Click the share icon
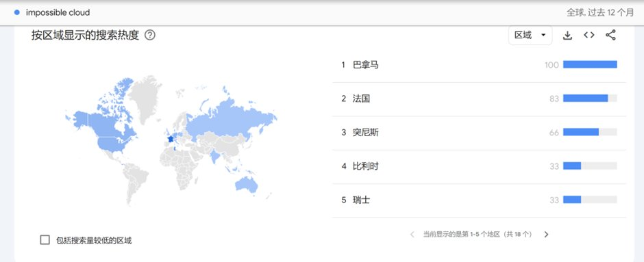Screen dimensions: 644x262 pyautogui.click(x=610, y=36)
